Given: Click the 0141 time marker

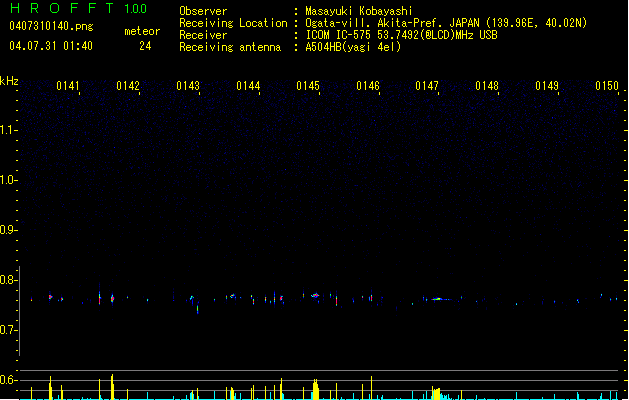Looking at the screenshot, I should 68,86.
